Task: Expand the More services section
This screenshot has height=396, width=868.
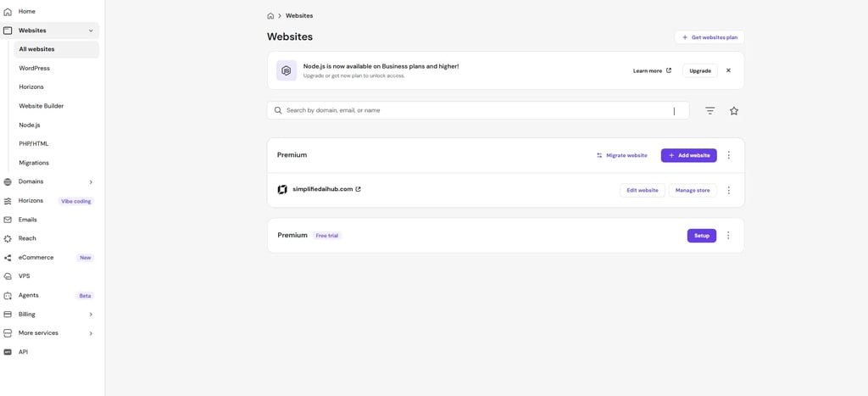Action: click(91, 333)
